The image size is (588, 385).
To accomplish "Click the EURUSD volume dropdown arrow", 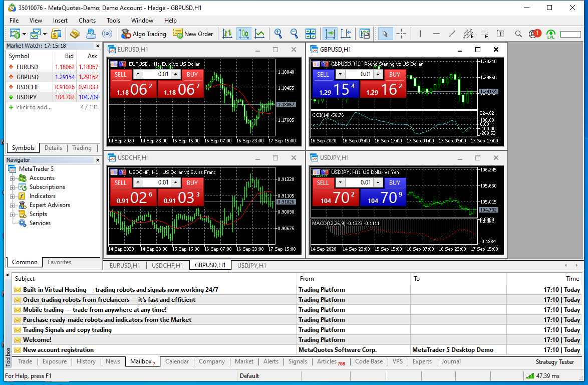I will (138, 74).
